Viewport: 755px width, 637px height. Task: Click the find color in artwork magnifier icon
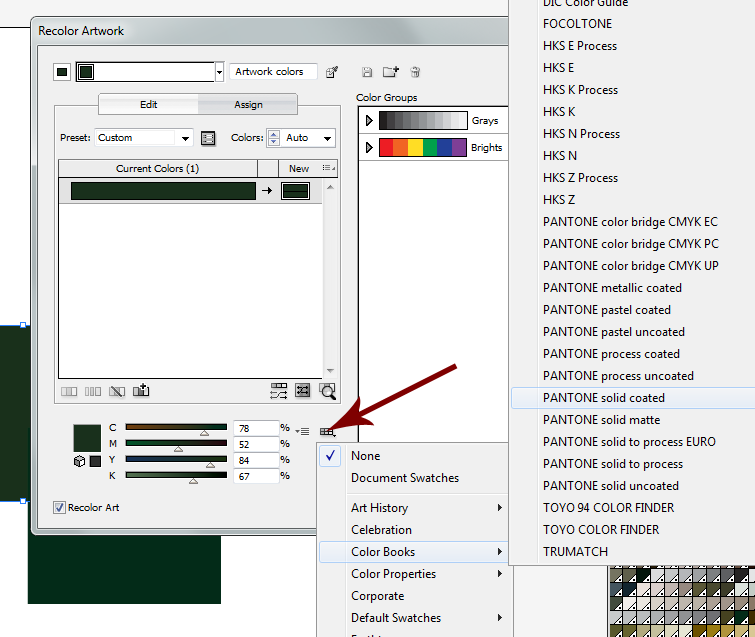tap(327, 391)
